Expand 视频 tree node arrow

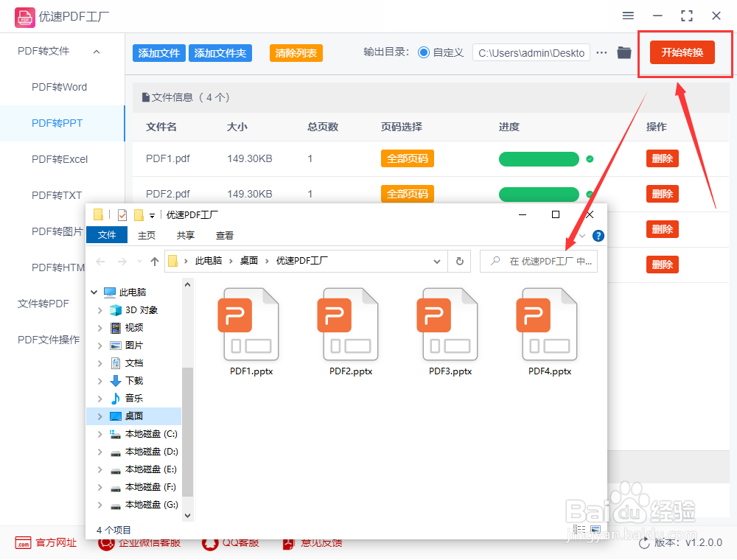coord(99,328)
